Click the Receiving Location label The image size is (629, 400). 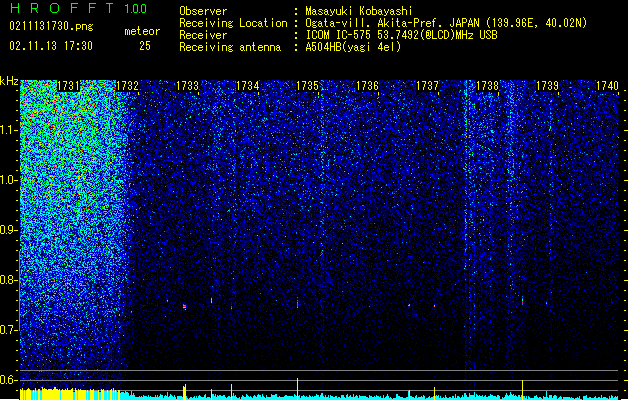coord(233,23)
